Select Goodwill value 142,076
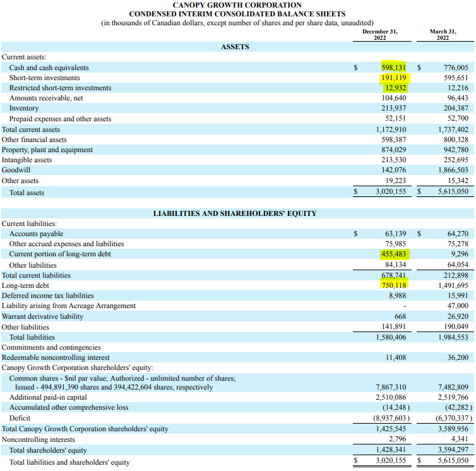This screenshot has width=476, height=471. click(x=394, y=170)
